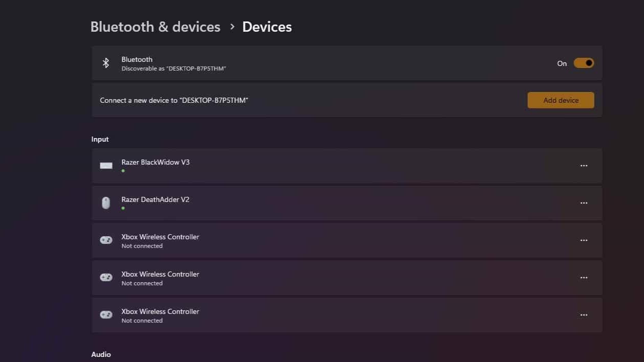Toggle Bluetooth discoverability switch

(x=583, y=63)
